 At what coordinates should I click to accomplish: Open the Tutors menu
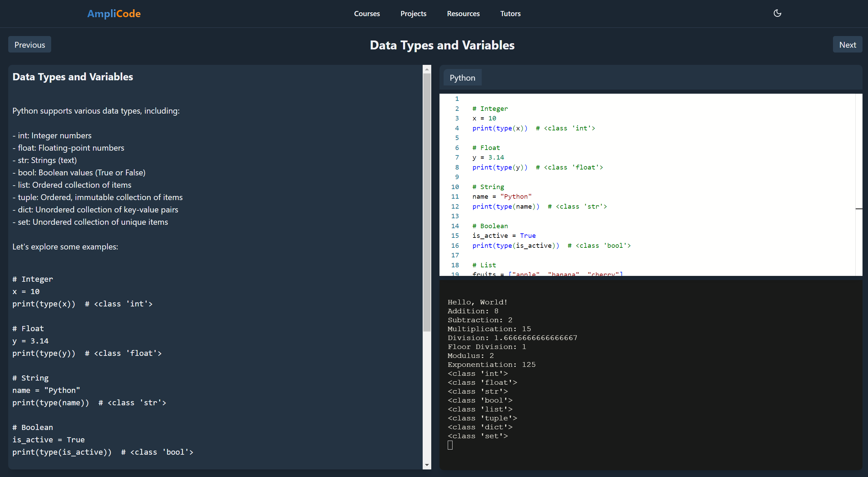coord(510,14)
